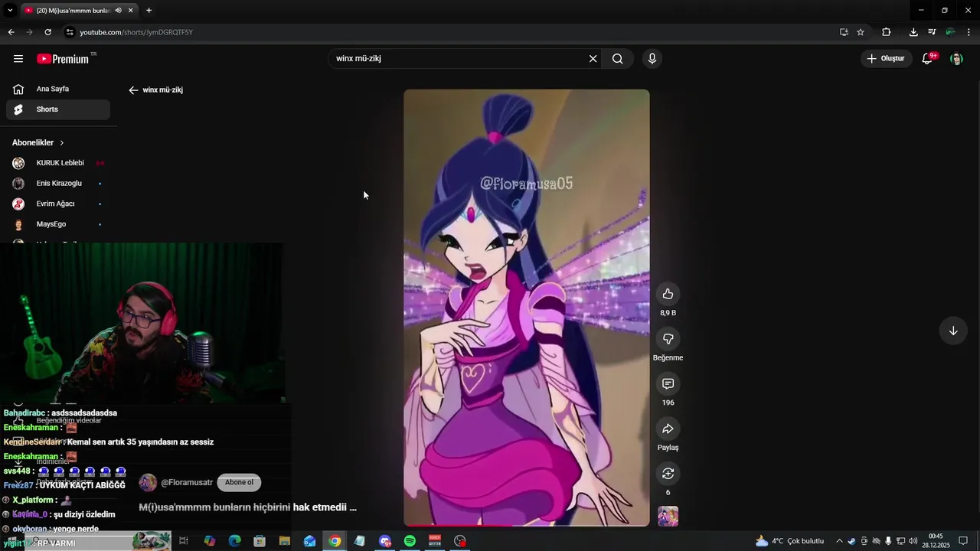
Task: Open Chrome three-dot menu
Action: tap(969, 32)
